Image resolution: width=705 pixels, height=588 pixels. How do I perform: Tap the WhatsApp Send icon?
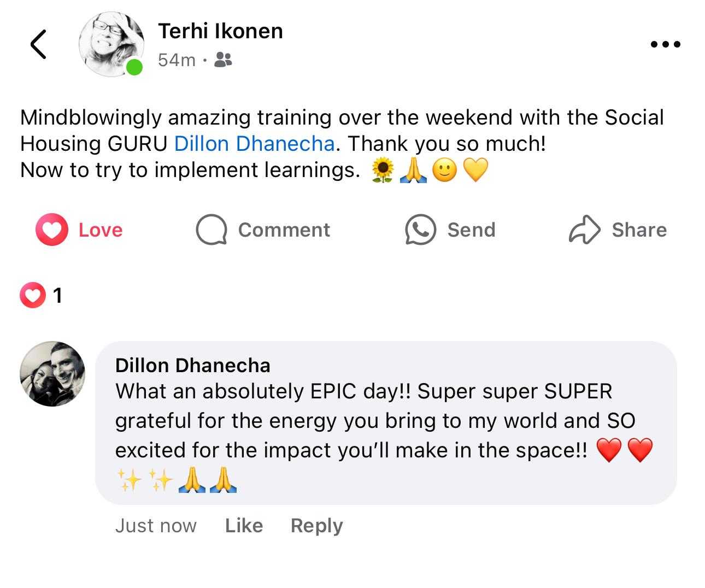click(x=420, y=230)
